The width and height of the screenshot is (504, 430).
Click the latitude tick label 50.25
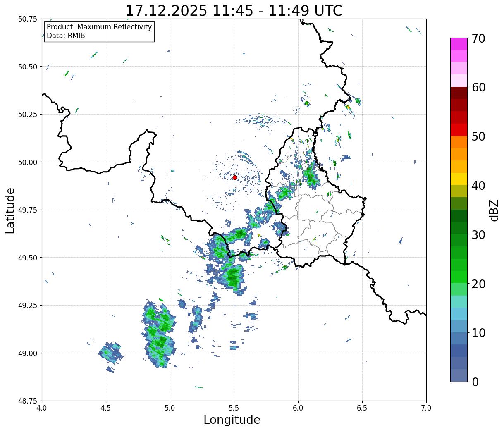(28, 115)
